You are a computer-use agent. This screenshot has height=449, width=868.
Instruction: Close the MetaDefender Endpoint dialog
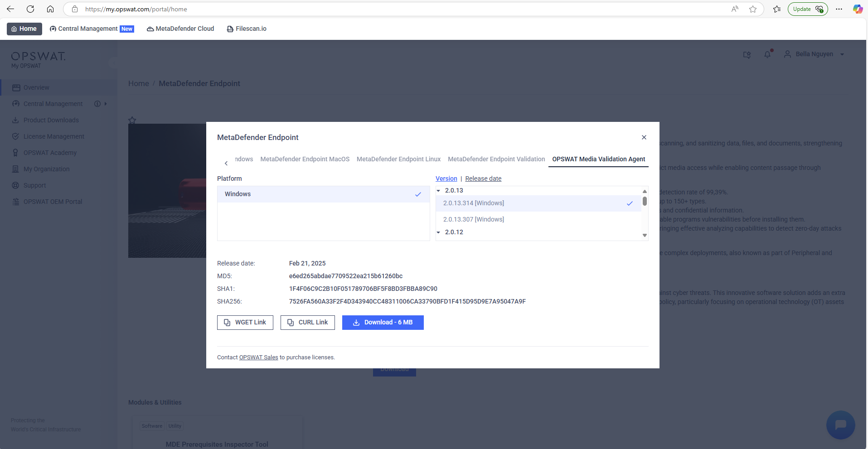click(x=644, y=137)
